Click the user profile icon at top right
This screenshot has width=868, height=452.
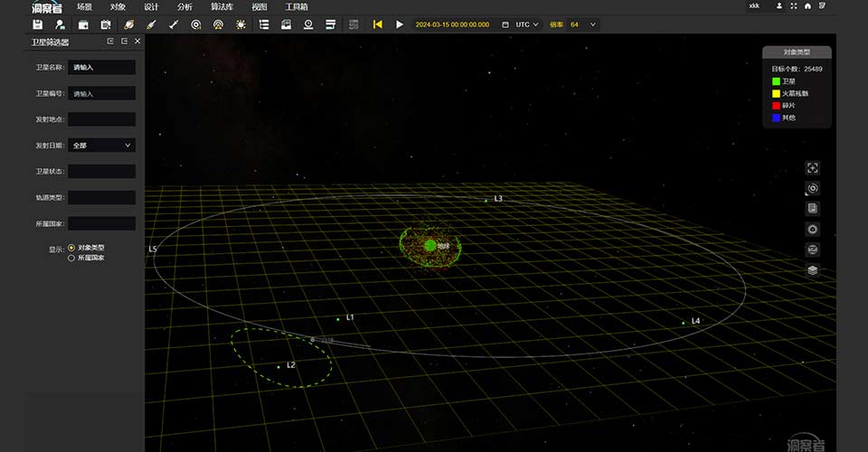click(779, 6)
